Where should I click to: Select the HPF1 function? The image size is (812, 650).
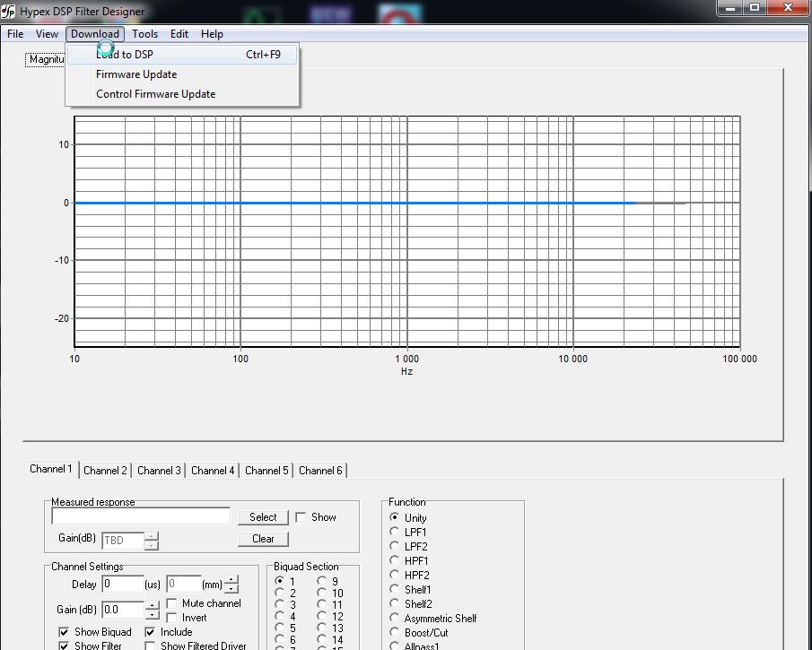tap(395, 560)
